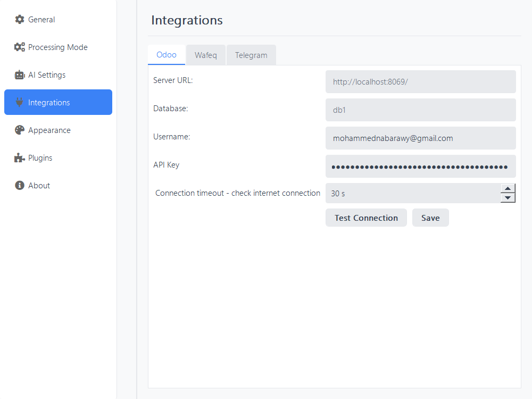Click the API Key password field
532x399 pixels.
[420, 167]
